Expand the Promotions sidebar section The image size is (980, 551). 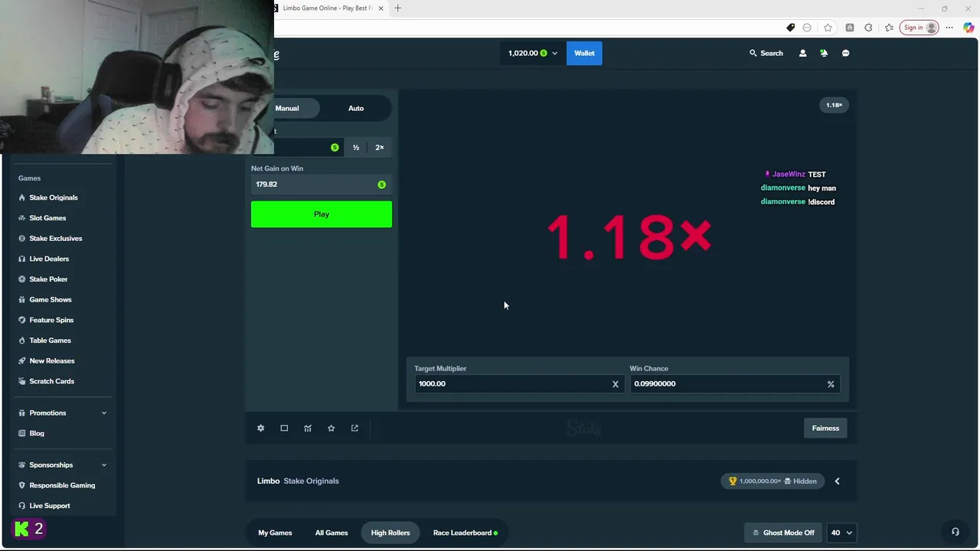point(64,412)
